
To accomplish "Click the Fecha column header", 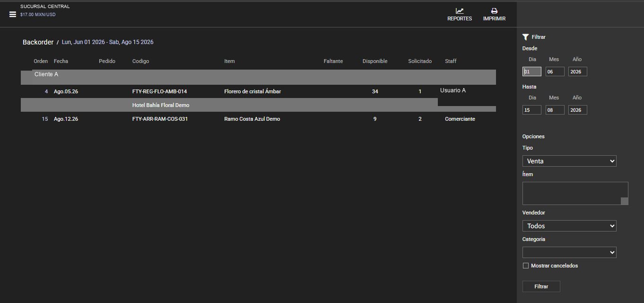I will pos(61,61).
